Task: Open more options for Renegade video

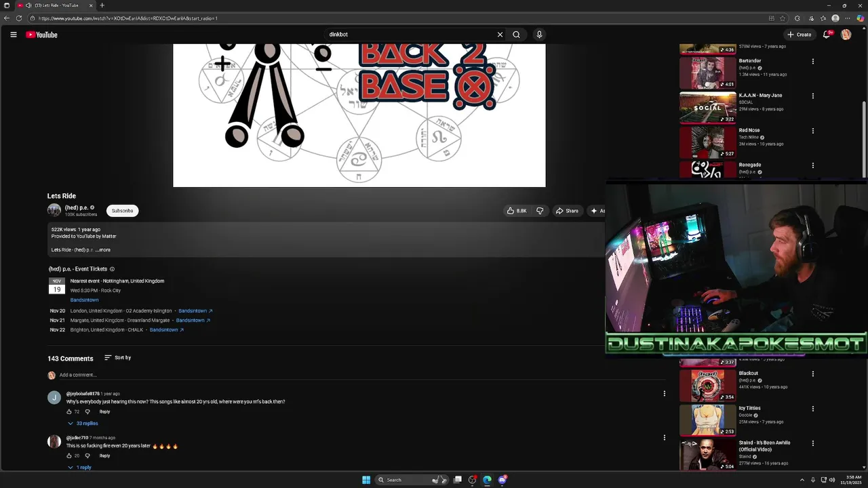Action: pos(812,165)
